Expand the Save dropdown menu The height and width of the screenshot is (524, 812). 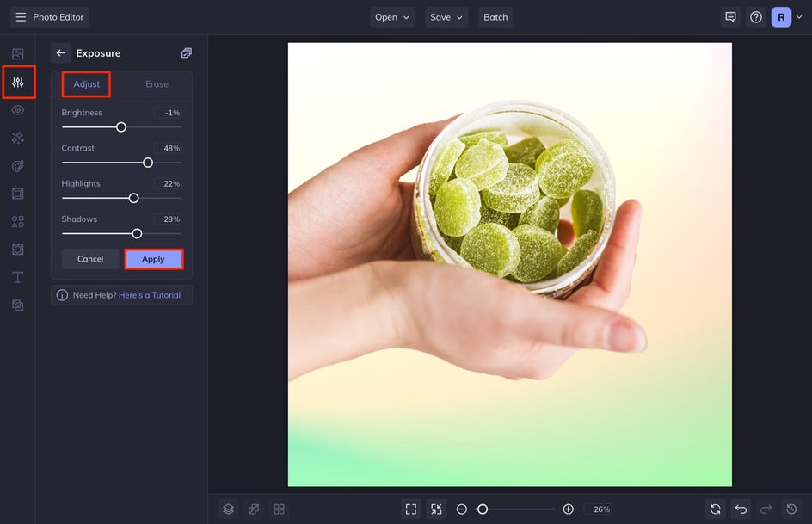(446, 17)
